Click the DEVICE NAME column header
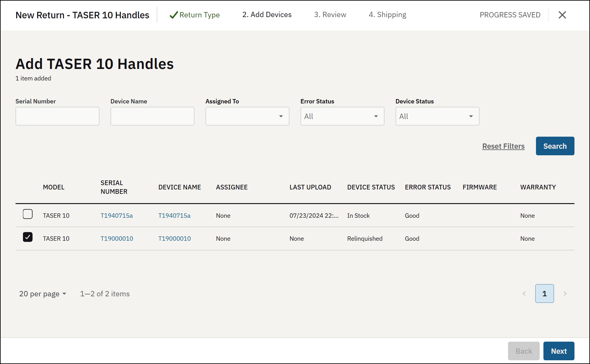Viewport: 590px width, 364px height. 179,187
